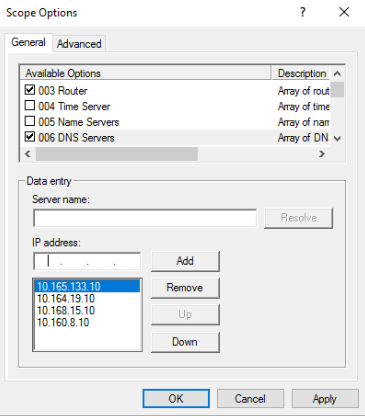Click the options list scroll up arrow
The width and height of the screenshot is (365, 416).
337,74
